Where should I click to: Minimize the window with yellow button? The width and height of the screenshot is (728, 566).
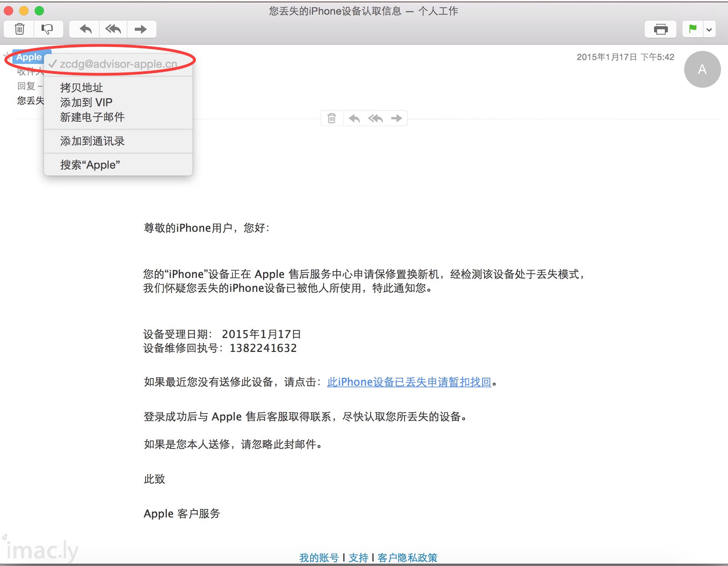pos(24,11)
